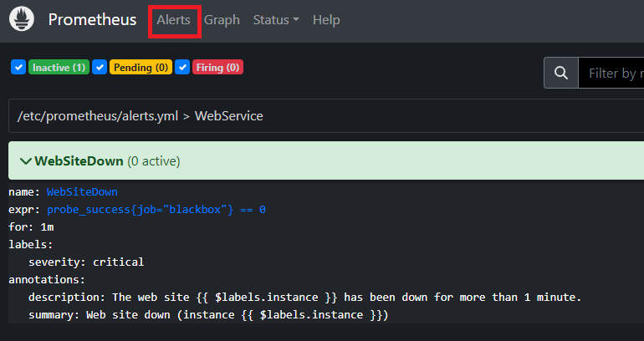The width and height of the screenshot is (644, 341).
Task: Open the probe_success expression link
Action: pos(156,209)
